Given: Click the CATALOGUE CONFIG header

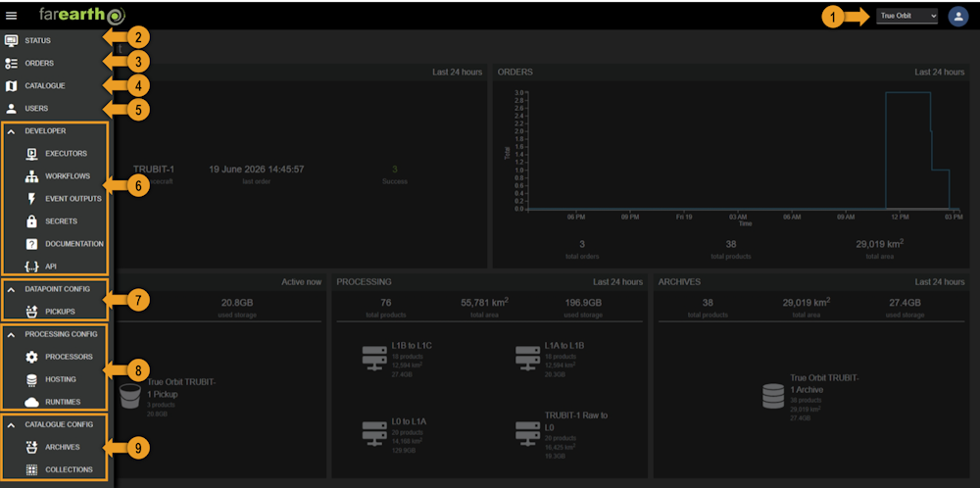Looking at the screenshot, I should tap(60, 424).
